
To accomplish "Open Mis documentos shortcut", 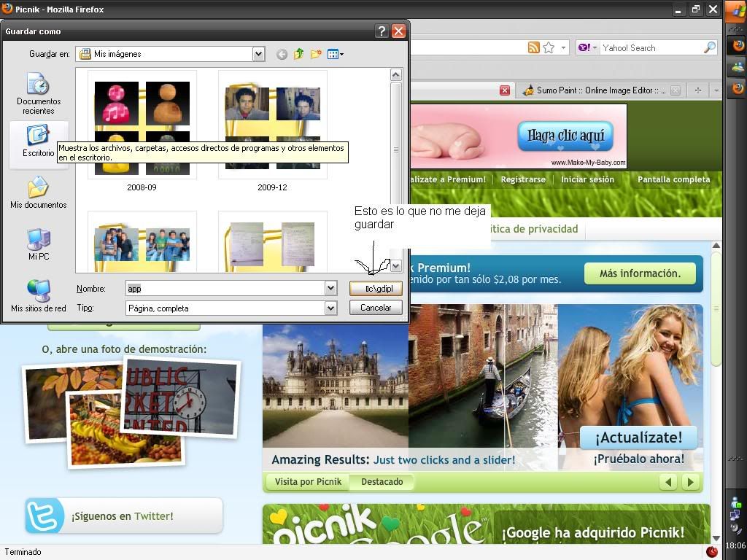I will point(39,192).
